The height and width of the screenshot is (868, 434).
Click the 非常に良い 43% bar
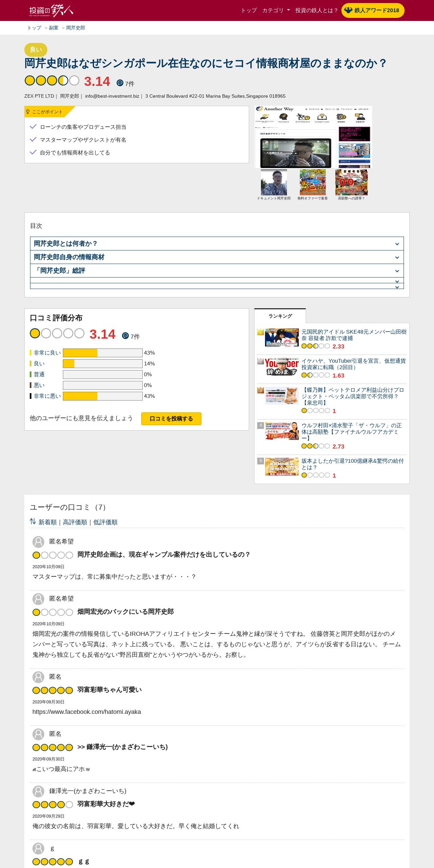pyautogui.click(x=103, y=353)
